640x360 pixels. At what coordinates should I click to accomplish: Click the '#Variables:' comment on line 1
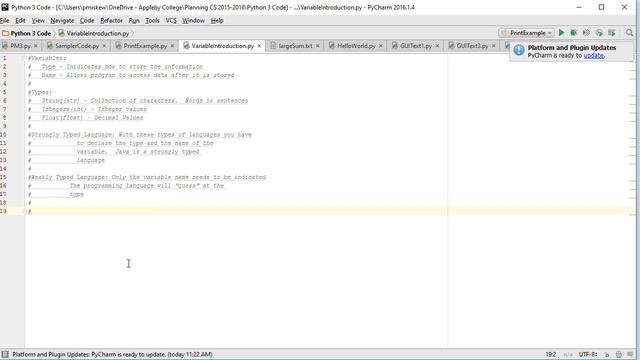47,58
